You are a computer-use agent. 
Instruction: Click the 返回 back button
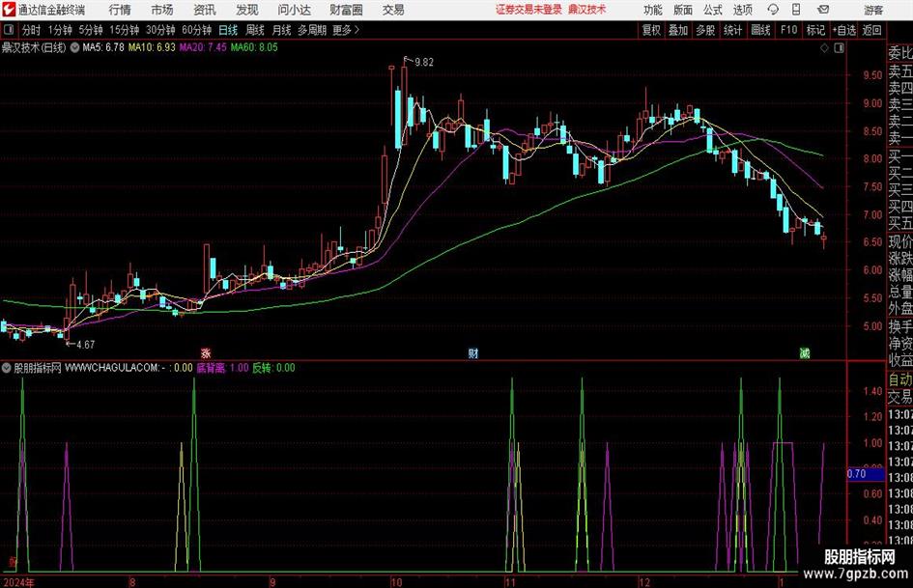[871, 30]
